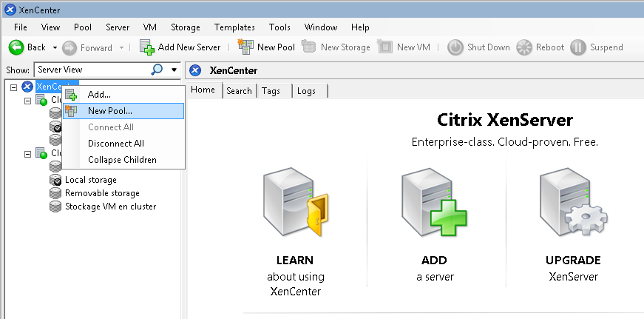Click the New Pool toolbar icon

245,47
